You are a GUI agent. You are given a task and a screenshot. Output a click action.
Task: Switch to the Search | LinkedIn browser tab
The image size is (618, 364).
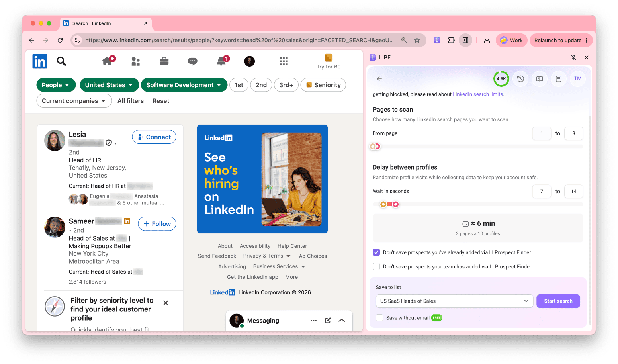pyautogui.click(x=106, y=23)
